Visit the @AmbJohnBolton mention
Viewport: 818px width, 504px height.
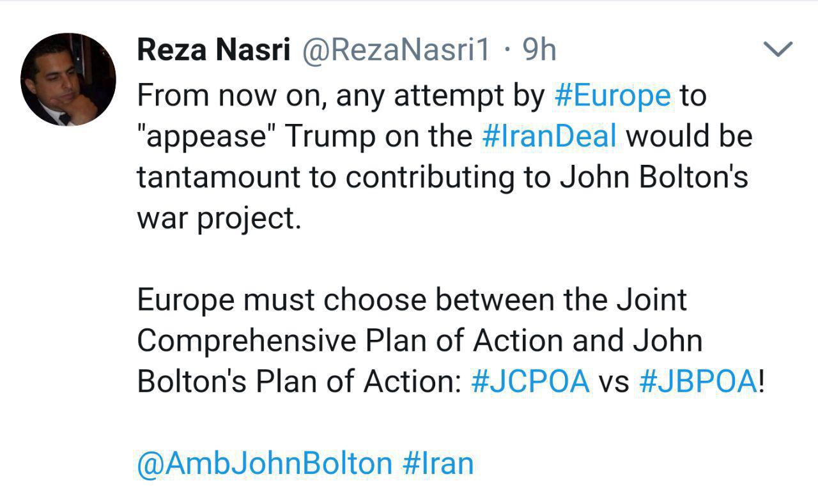tap(265, 464)
